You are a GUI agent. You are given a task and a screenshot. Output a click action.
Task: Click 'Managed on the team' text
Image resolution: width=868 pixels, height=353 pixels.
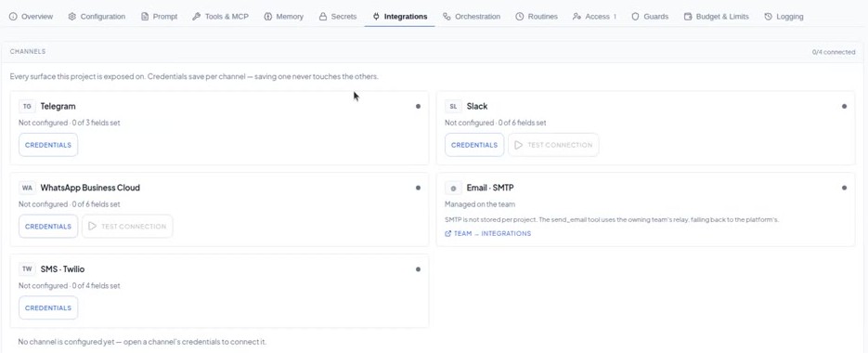480,204
